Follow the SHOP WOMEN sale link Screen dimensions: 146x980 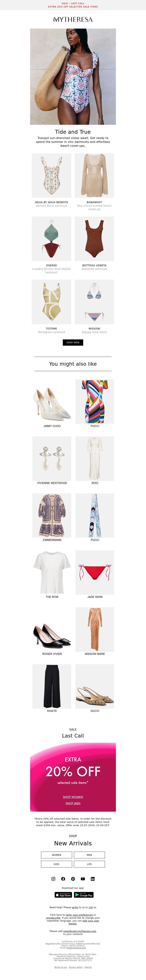click(x=73, y=797)
